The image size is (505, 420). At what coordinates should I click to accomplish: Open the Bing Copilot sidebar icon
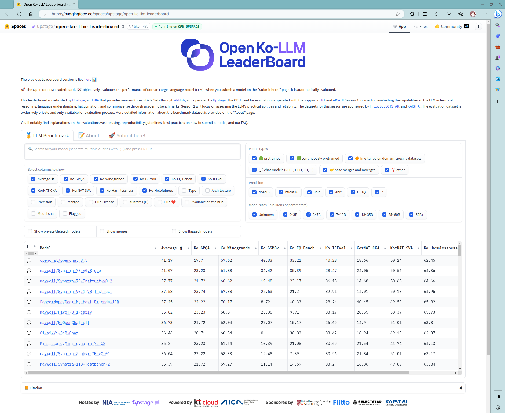(x=498, y=14)
